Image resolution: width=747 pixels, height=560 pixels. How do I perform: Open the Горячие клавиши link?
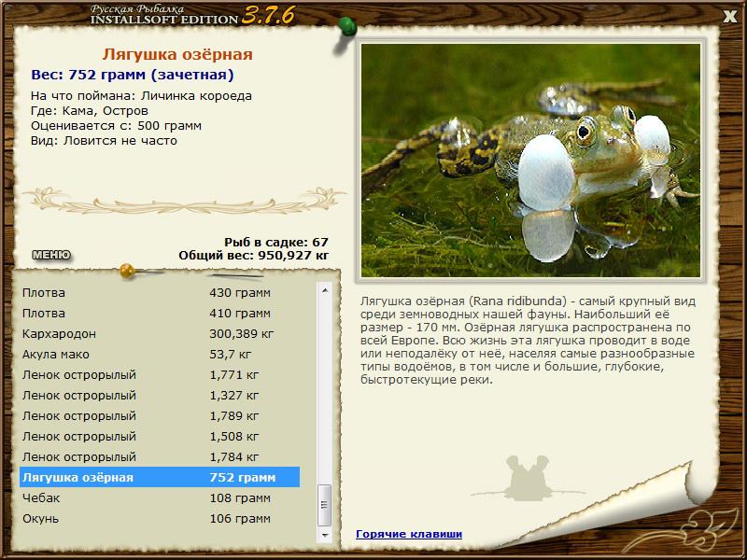click(409, 534)
